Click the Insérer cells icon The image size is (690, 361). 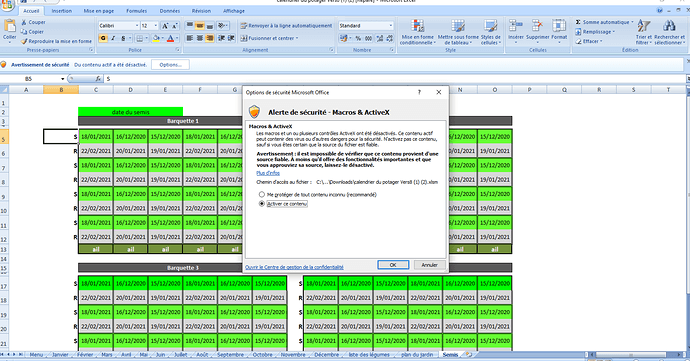tap(516, 26)
